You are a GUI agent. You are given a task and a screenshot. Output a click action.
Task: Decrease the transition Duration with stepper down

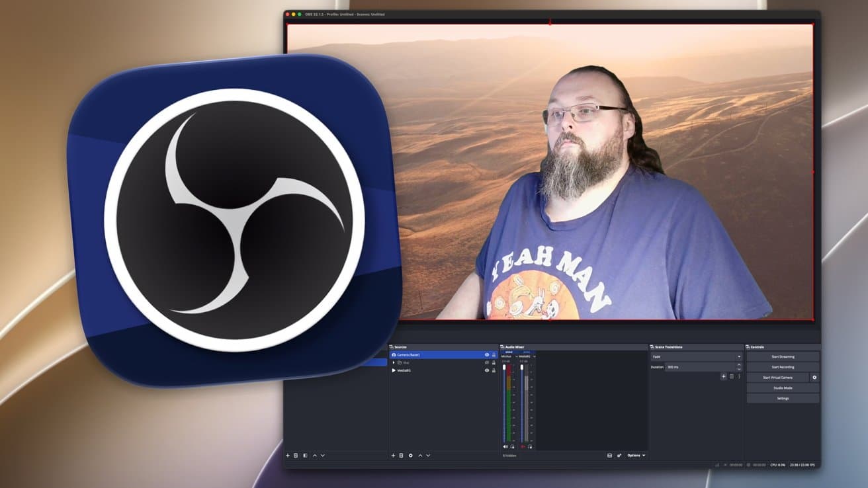point(739,369)
